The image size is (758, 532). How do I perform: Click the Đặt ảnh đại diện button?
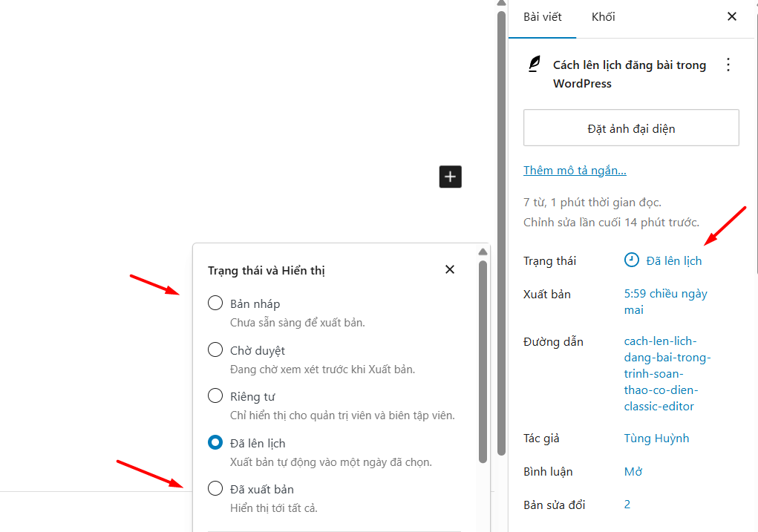[631, 128]
